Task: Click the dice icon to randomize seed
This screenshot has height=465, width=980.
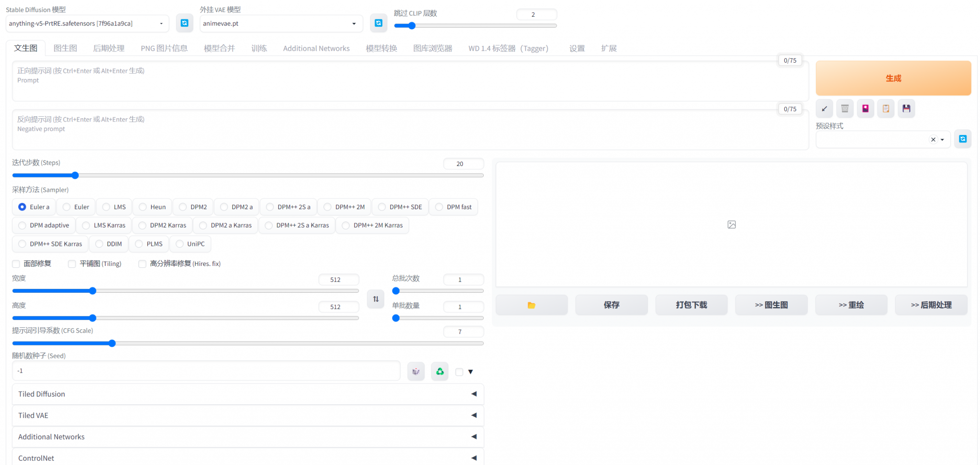Action: coord(415,371)
